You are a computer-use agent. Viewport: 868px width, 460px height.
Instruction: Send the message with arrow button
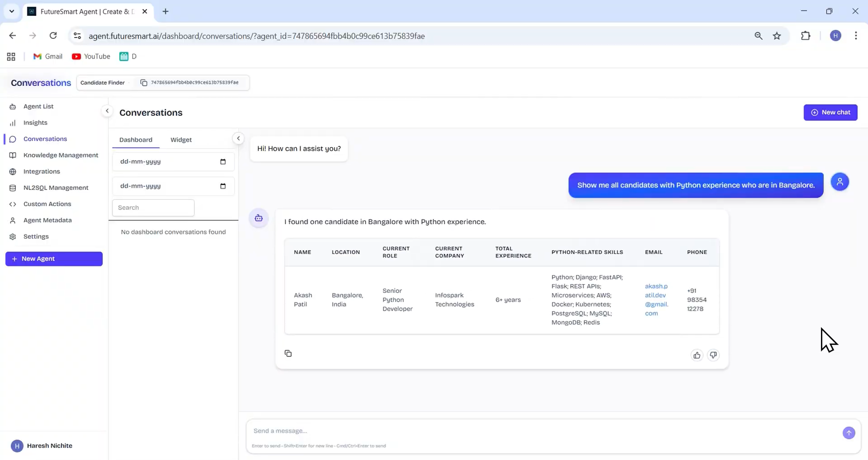click(849, 433)
